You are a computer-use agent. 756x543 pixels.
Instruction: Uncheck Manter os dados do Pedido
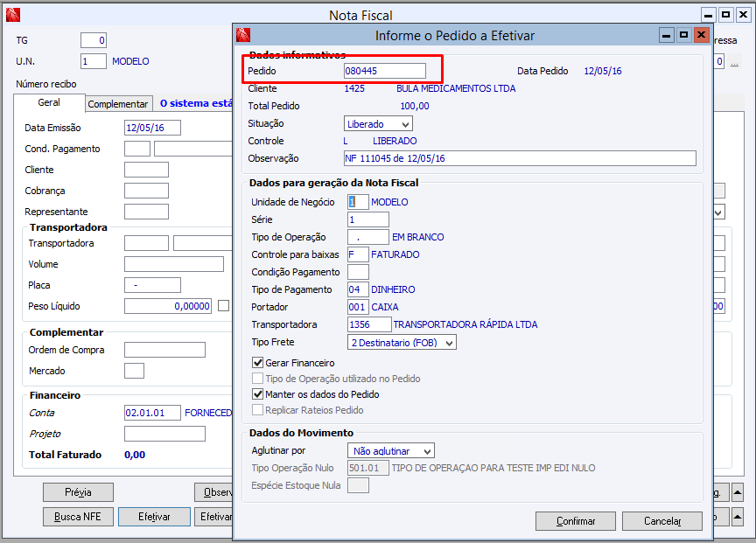pos(258,394)
